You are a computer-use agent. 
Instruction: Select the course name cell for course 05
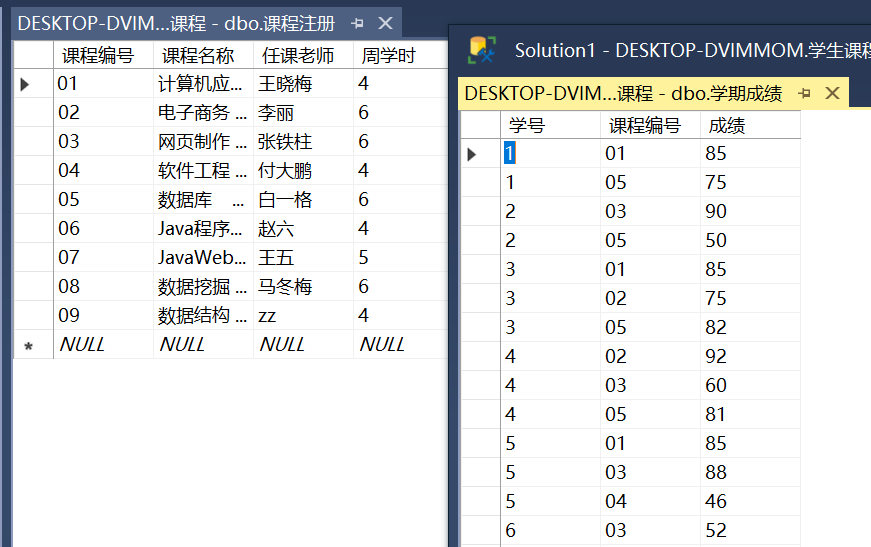[x=200, y=200]
